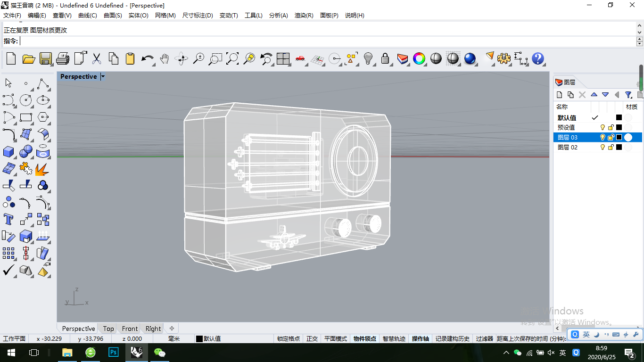Viewport: 644px width, 362px height.
Task: Open the 实体(O) menu
Action: tap(138, 15)
